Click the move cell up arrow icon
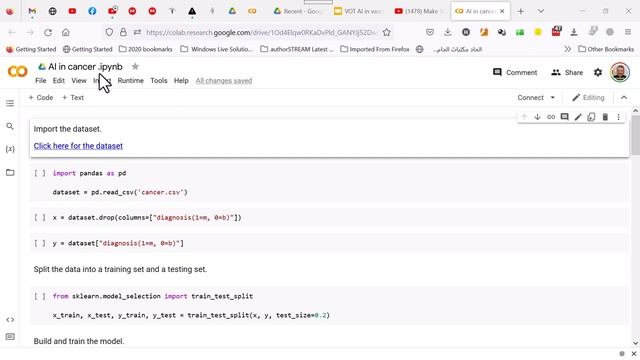 click(x=524, y=117)
